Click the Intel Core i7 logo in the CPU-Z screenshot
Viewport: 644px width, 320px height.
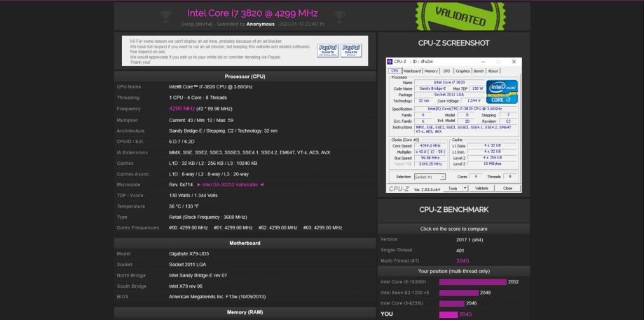(x=502, y=92)
